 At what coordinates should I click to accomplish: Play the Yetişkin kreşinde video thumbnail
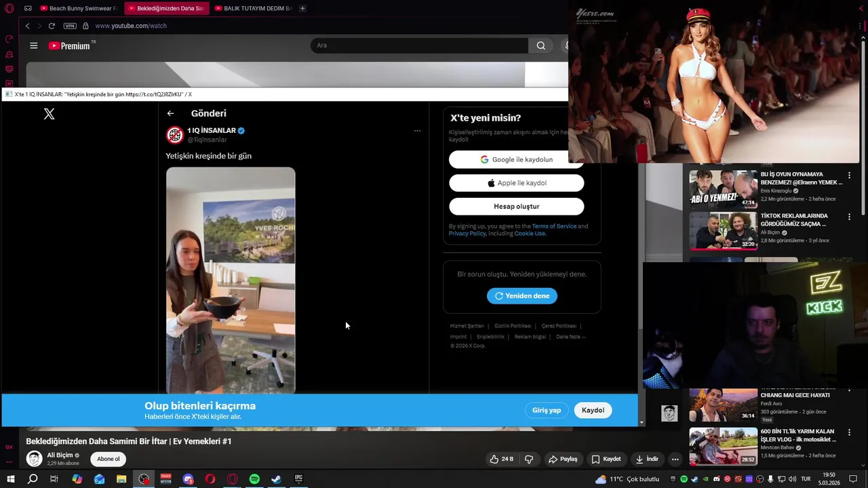pos(231,280)
